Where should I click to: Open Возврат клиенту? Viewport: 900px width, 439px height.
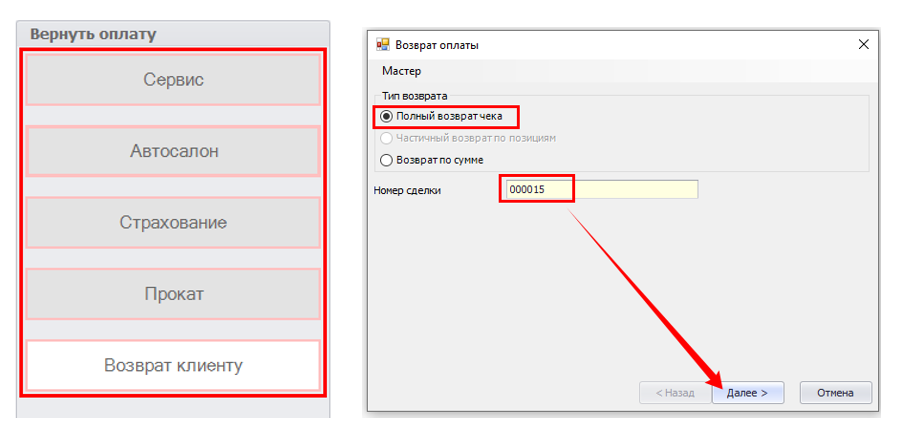pos(173,365)
